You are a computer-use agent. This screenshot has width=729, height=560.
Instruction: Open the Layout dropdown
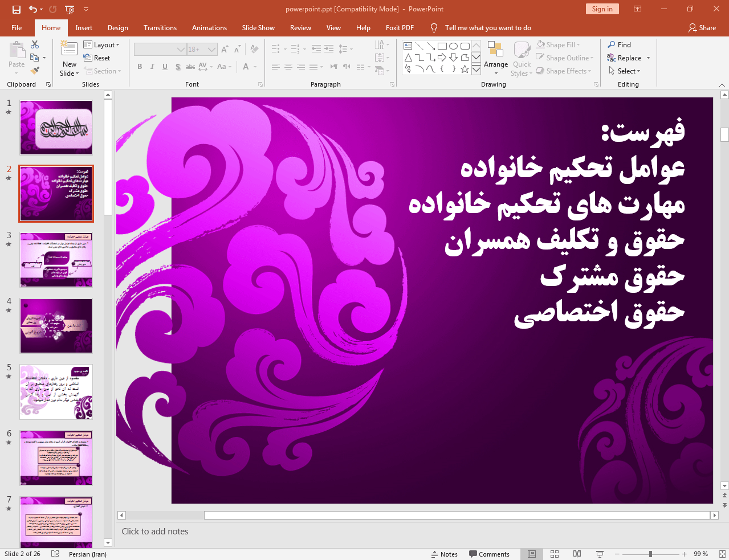click(101, 45)
